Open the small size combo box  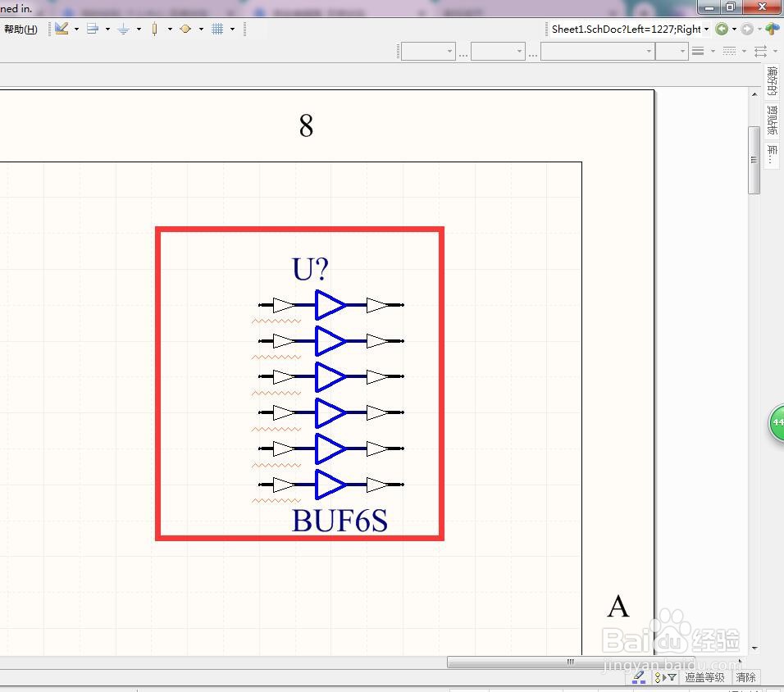click(x=672, y=51)
